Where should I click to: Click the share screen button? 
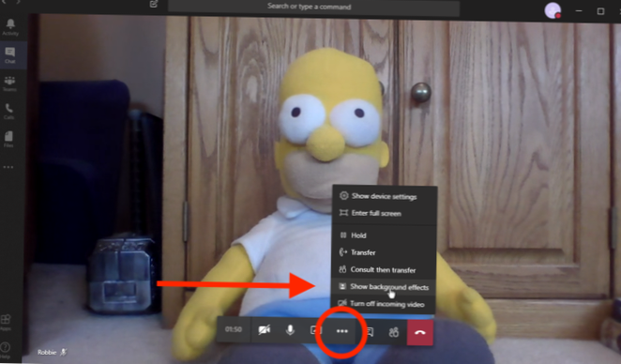315,329
